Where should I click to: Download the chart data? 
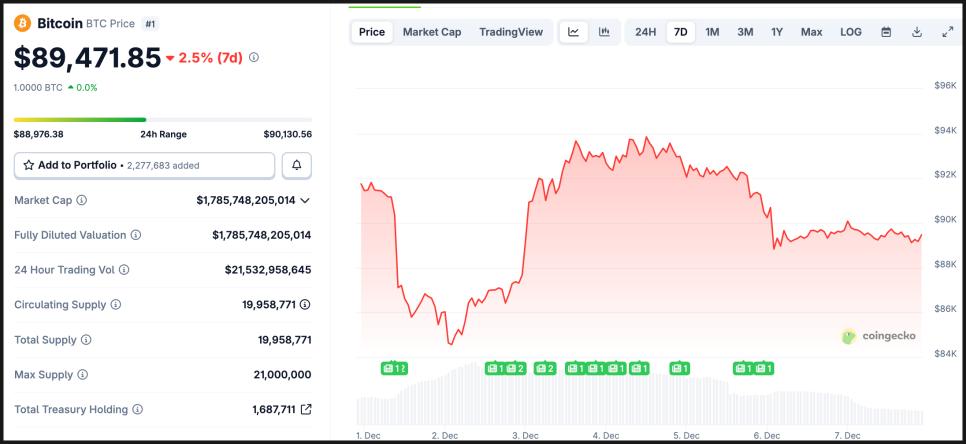[917, 32]
